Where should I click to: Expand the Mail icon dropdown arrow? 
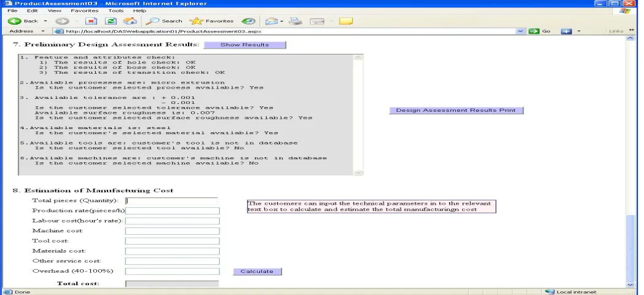(281, 22)
